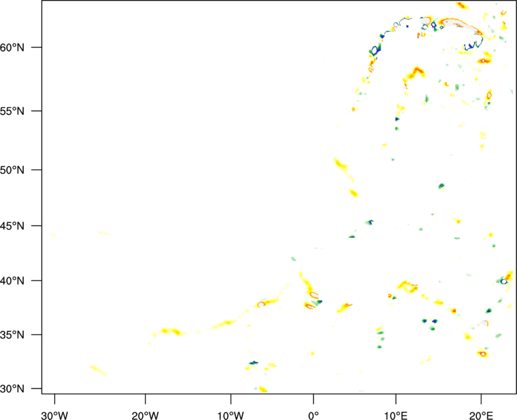The width and height of the screenshot is (517, 420).
Task: Click the 30°W longitude label
Action: point(54,415)
